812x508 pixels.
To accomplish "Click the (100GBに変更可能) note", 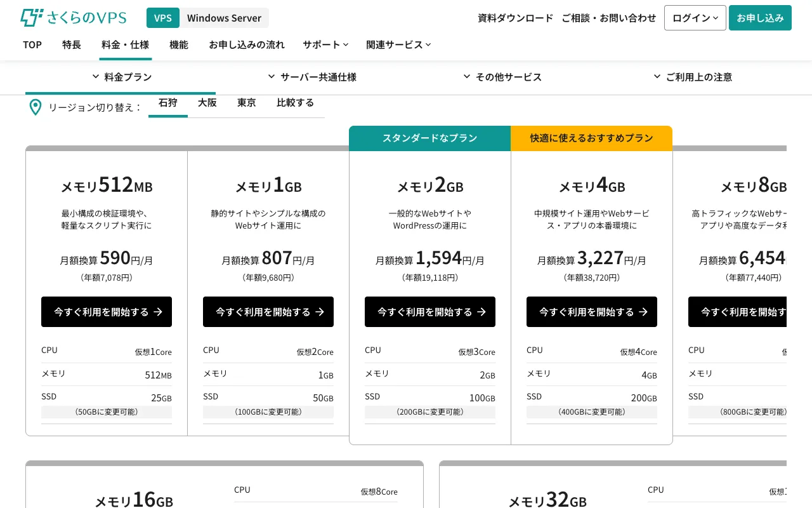I will (x=268, y=412).
